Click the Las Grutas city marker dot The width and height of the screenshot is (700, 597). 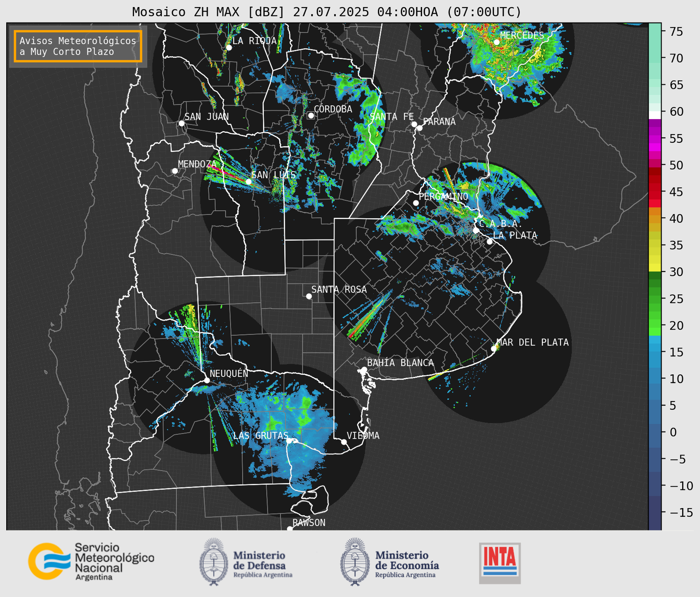pos(289,441)
